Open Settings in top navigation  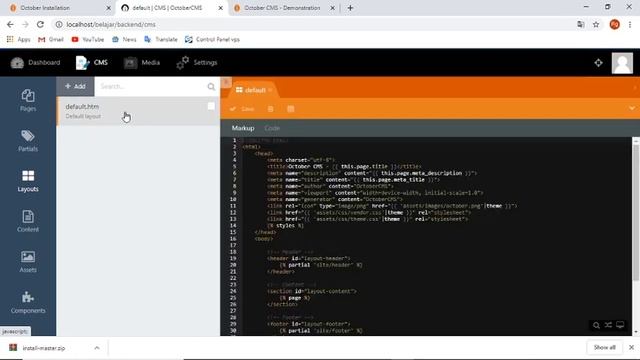(197, 62)
